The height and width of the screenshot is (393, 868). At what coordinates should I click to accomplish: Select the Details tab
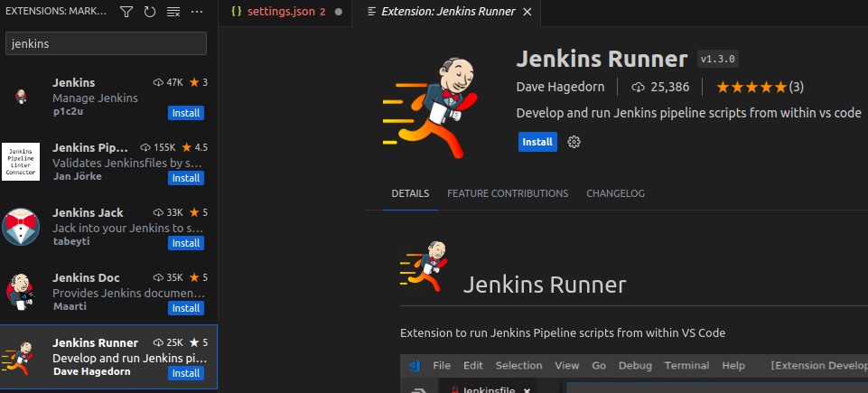point(410,193)
